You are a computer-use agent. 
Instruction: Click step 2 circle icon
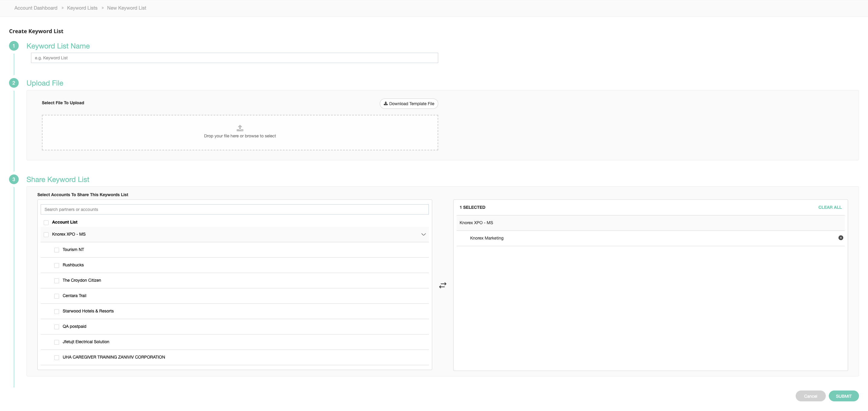click(14, 83)
